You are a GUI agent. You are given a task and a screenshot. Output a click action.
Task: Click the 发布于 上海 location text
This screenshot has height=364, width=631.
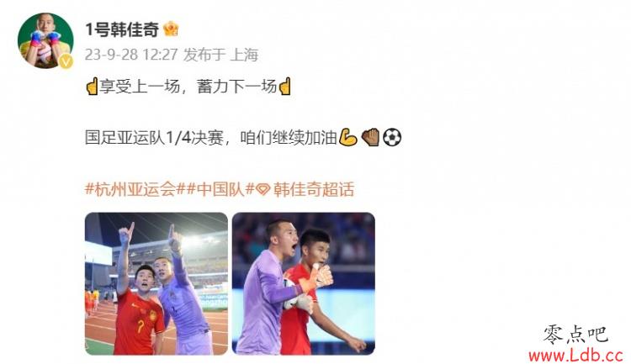[220, 55]
